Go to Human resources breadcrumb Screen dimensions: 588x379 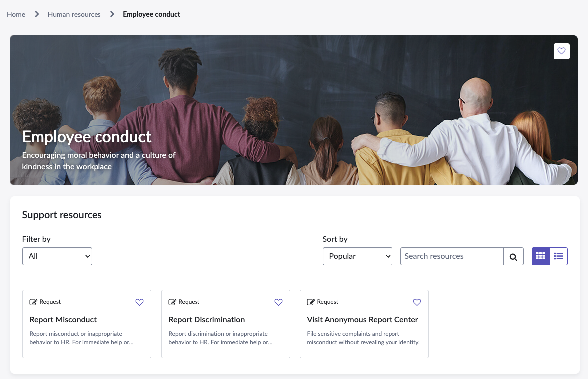[74, 14]
